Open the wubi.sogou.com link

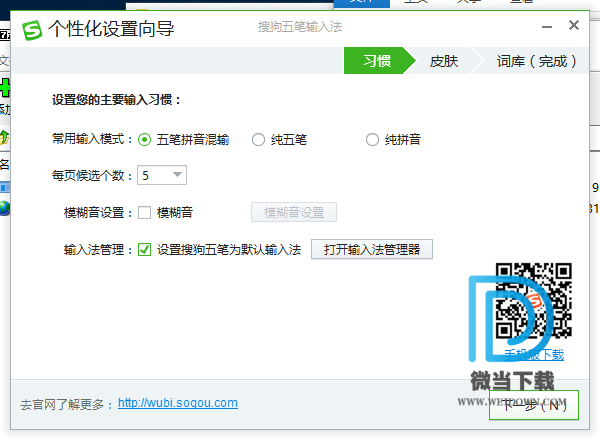178,403
